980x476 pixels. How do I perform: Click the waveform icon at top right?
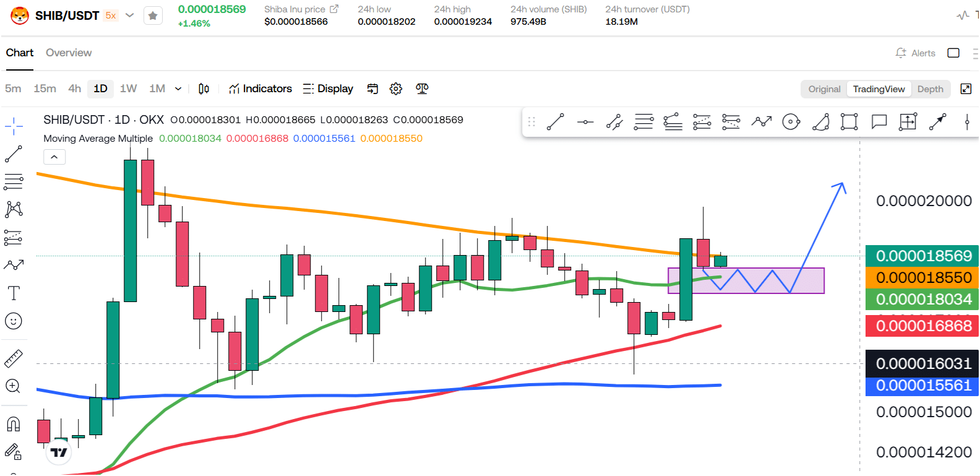[x=963, y=15]
